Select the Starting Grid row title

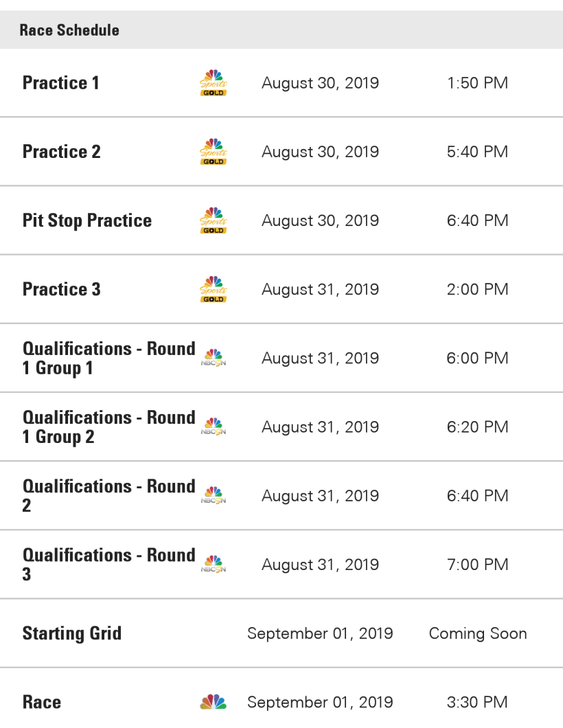pyautogui.click(x=72, y=633)
